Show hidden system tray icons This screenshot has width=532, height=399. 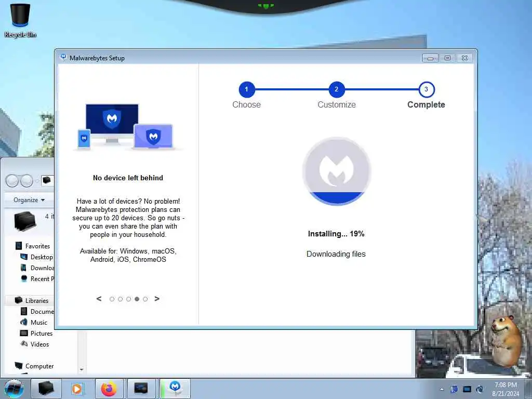pos(442,389)
